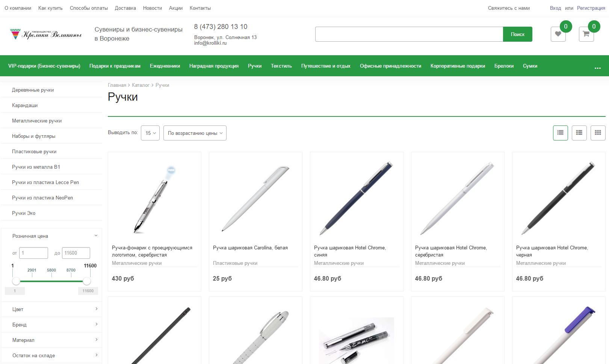
Task: Open Контакты page
Action: click(x=200, y=8)
